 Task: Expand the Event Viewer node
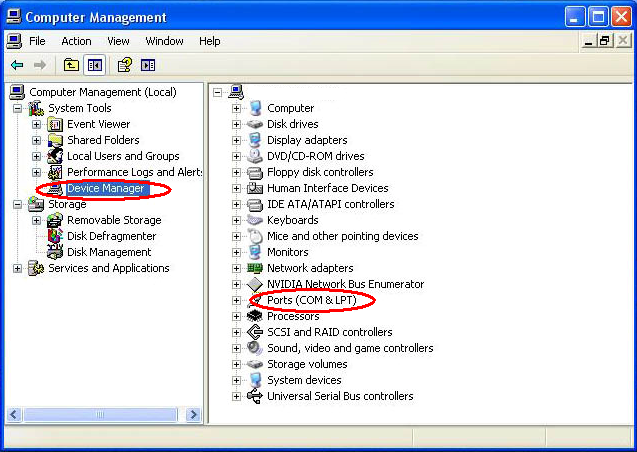(37, 124)
